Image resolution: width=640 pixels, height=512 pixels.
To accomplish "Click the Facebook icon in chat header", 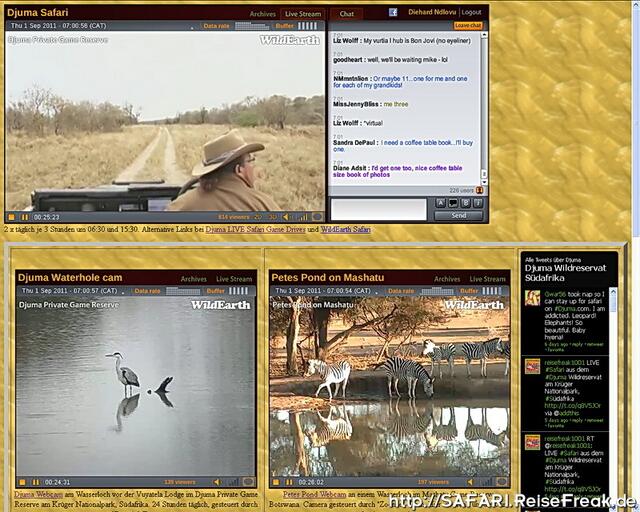I will 393,13.
